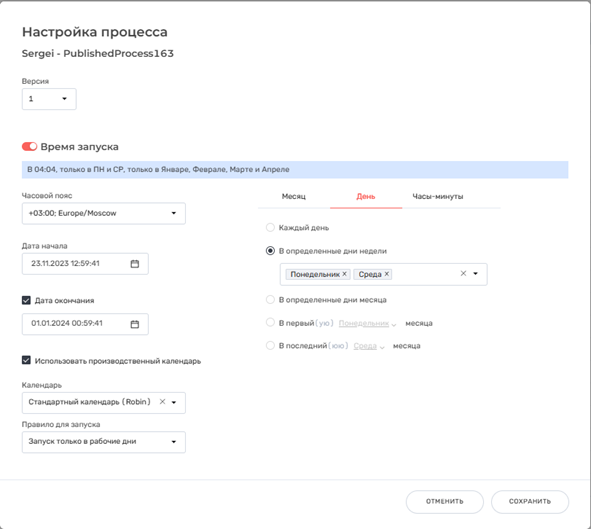Switch to the Месяц tab
The height and width of the screenshot is (529, 591).
pos(294,196)
